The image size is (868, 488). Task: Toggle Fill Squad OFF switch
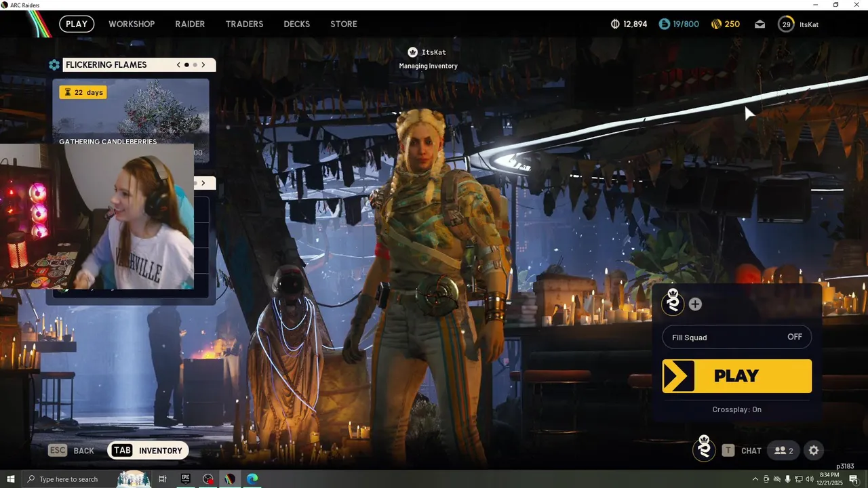[737, 337]
